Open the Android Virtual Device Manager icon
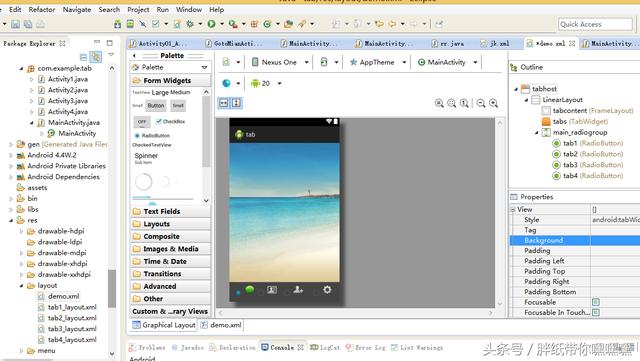The image size is (640, 361). [x=130, y=24]
